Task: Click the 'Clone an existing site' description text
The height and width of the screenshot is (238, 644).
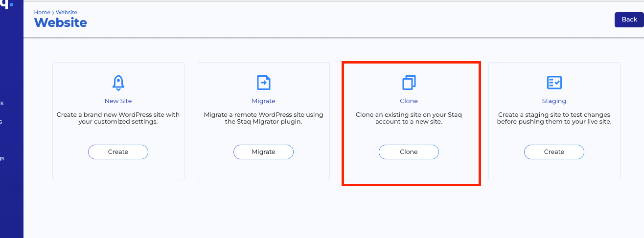Action: (x=409, y=118)
